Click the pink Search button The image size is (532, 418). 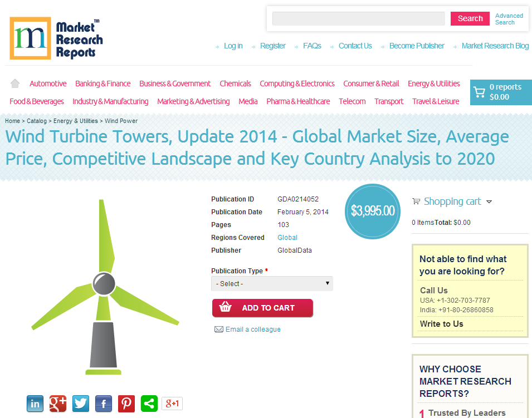[470, 18]
